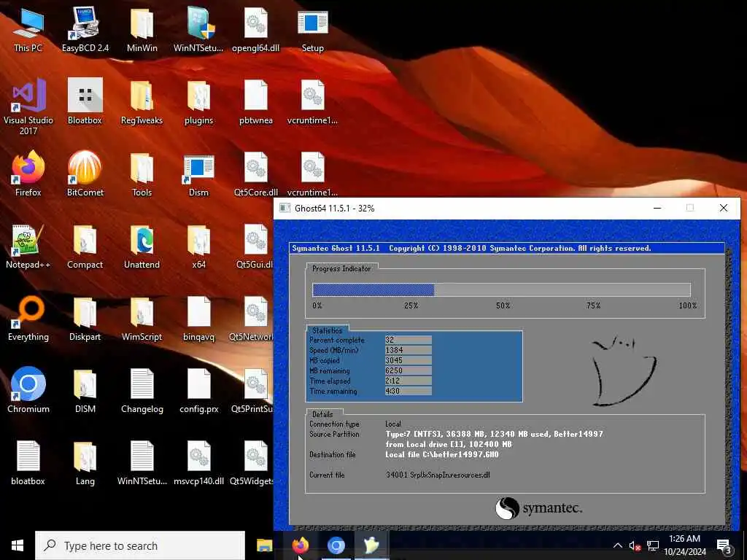This screenshot has height=560, width=747.
Task: Launch EasyBCD 2.4 shortcut
Action: click(x=85, y=29)
